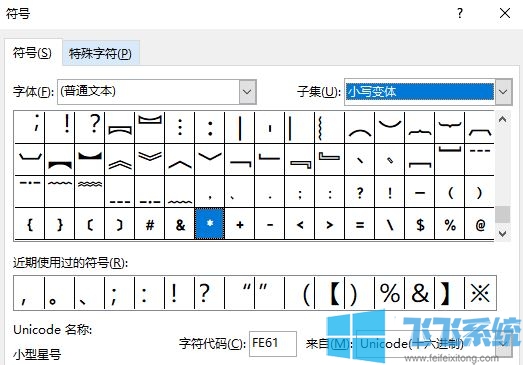Viewport: 523px width, 365px height.
Task: Click the 字符代码 field showing FE61
Action: coord(273,343)
